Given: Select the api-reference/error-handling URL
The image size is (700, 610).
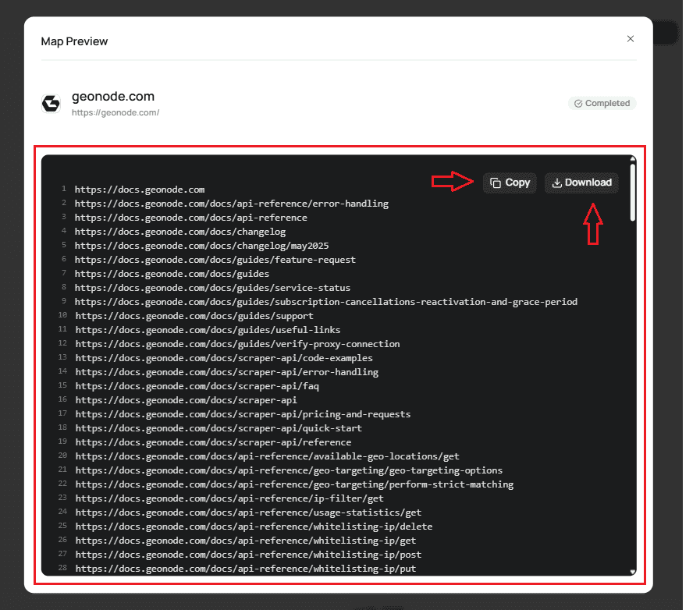Looking at the screenshot, I should pyautogui.click(x=232, y=204).
